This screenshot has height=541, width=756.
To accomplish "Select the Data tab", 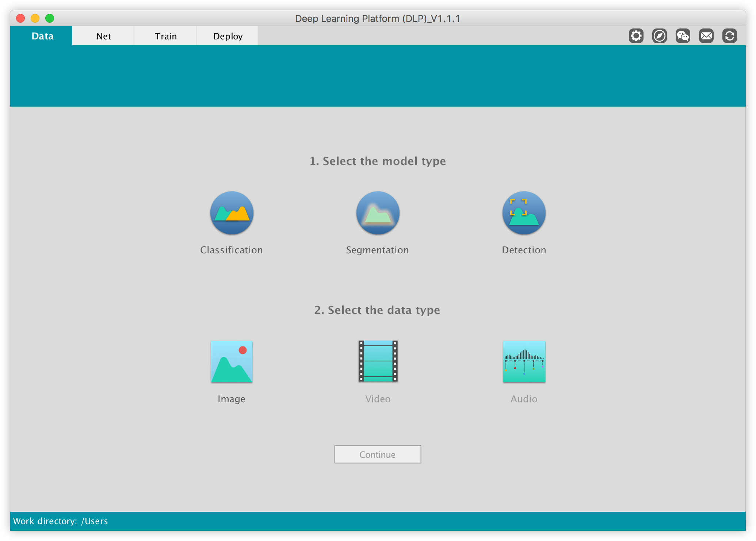I will pyautogui.click(x=42, y=36).
